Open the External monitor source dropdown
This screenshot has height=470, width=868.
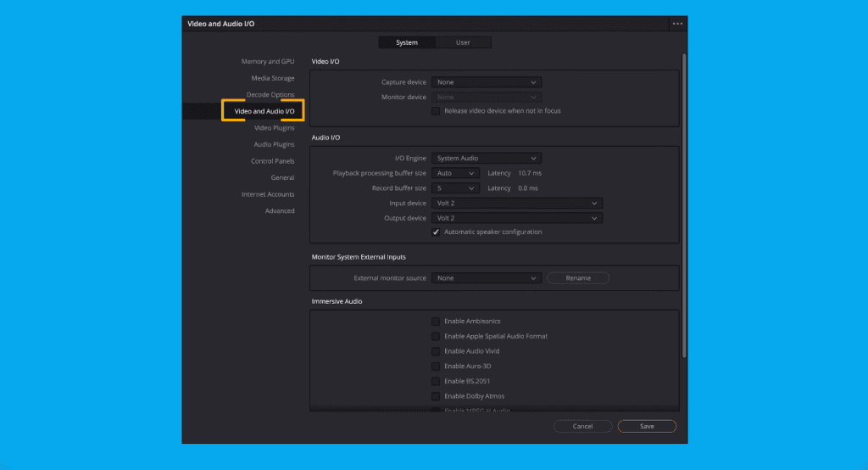click(487, 278)
